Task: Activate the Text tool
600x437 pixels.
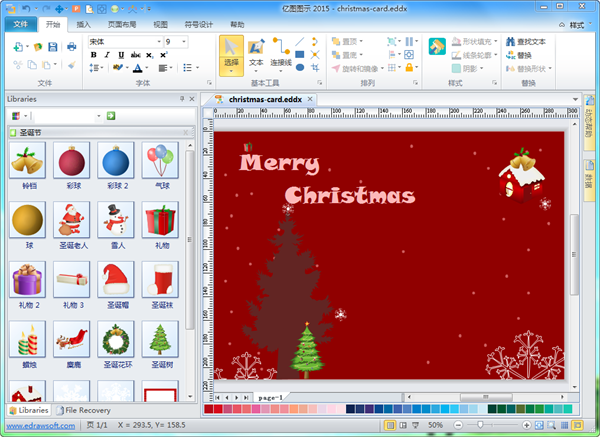Action: coord(256,55)
